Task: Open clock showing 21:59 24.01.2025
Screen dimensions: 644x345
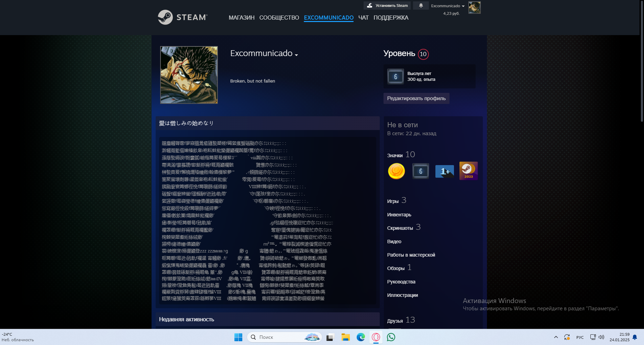Action: 620,337
